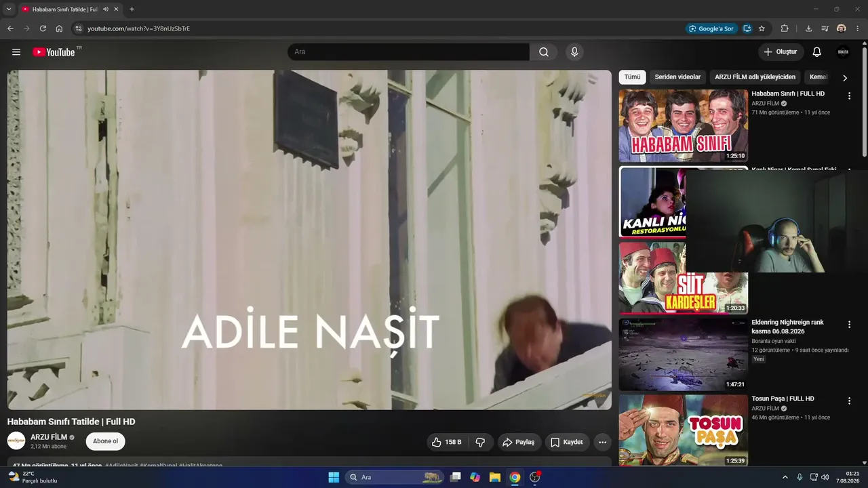The height and width of the screenshot is (488, 868).
Task: Save the video with Kaydet
Action: point(567,442)
